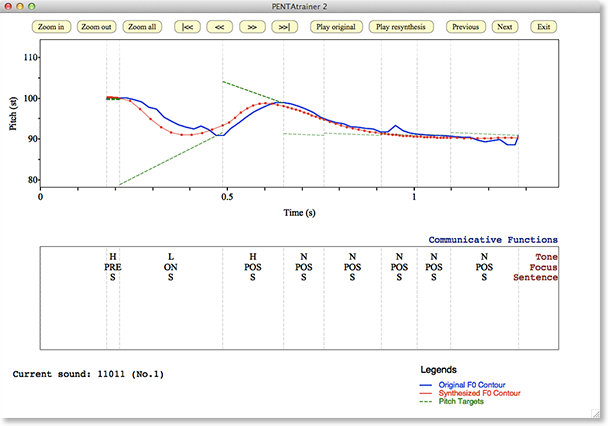Click the Pitch (st) axis label
Image resolution: width=608 pixels, height=426 pixels.
click(x=13, y=113)
